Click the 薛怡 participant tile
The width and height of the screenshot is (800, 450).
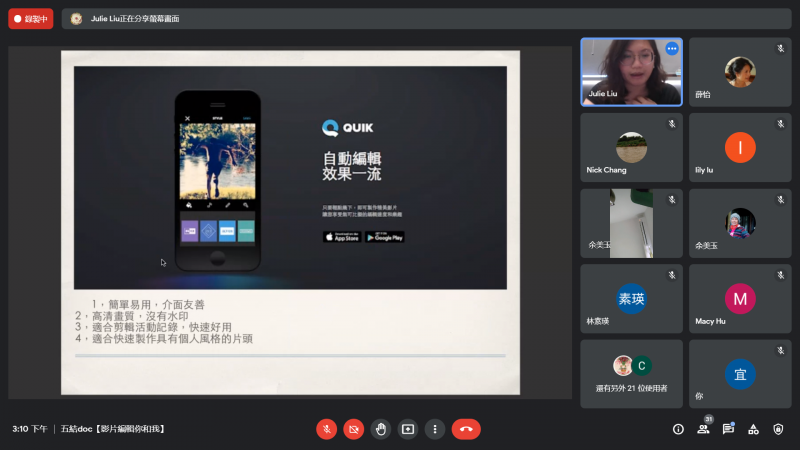click(x=740, y=72)
